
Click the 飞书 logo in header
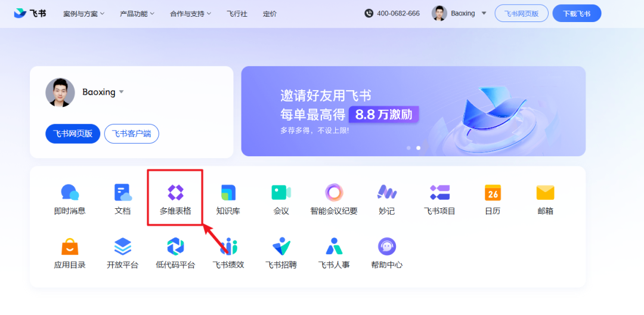pos(30,14)
